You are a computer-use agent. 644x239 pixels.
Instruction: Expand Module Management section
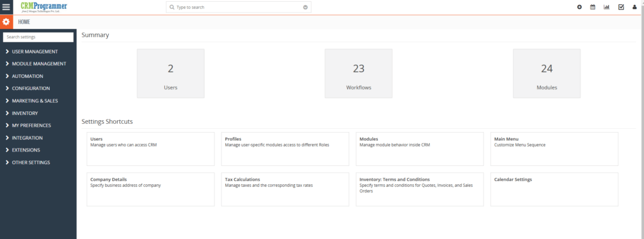pos(36,64)
